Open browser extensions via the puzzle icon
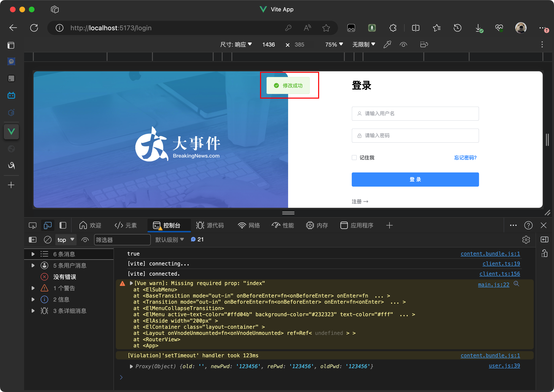This screenshot has height=392, width=554. coord(392,28)
